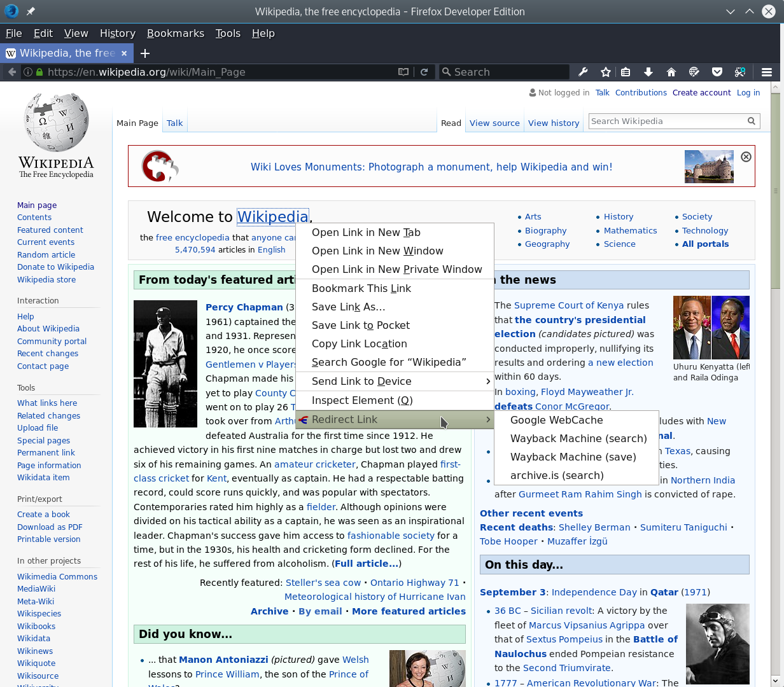Screen dimensions: 784x687
Task: Click the aviator portrait photo
Action: pyautogui.click(x=718, y=644)
